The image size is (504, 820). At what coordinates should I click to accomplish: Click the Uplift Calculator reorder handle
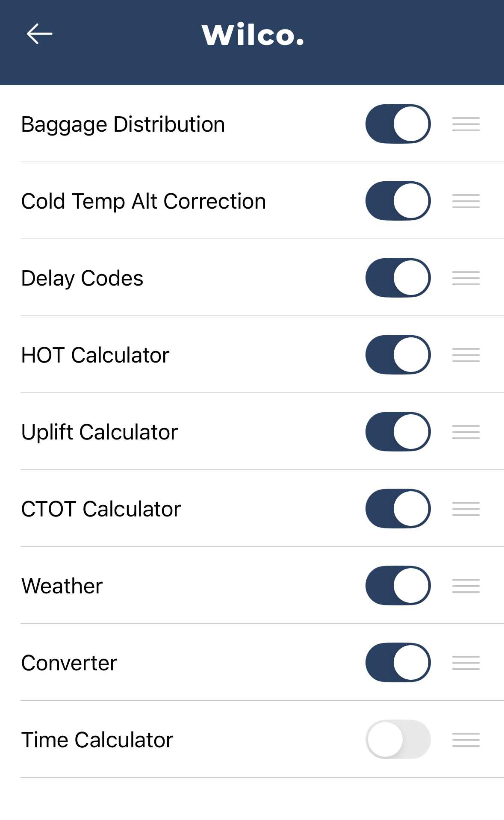click(x=466, y=432)
